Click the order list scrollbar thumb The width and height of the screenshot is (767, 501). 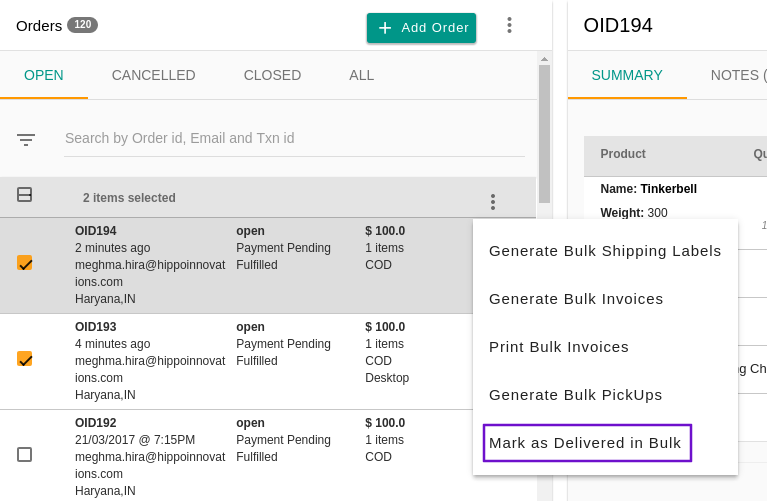(544, 134)
